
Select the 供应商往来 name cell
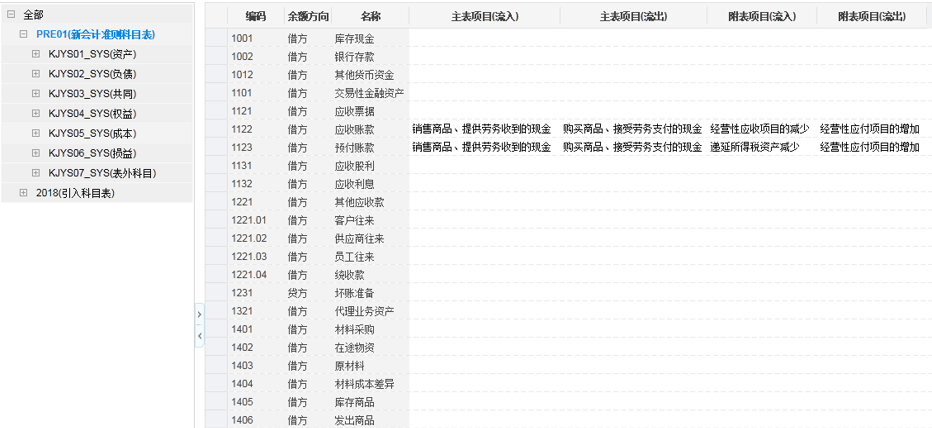(x=370, y=238)
